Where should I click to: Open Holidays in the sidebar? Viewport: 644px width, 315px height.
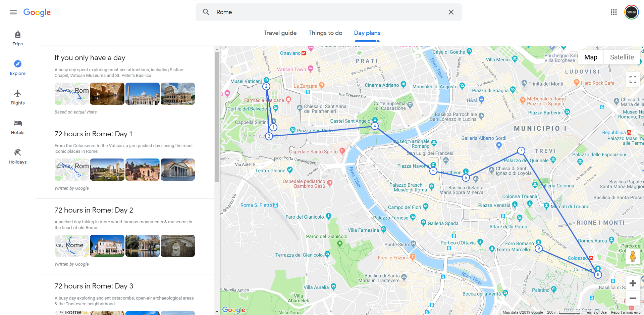coord(18,156)
